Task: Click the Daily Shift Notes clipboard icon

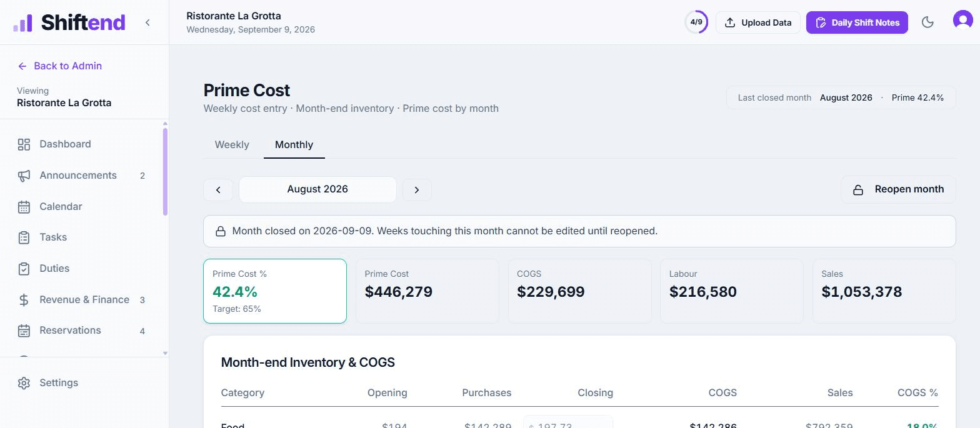Action: [821, 22]
